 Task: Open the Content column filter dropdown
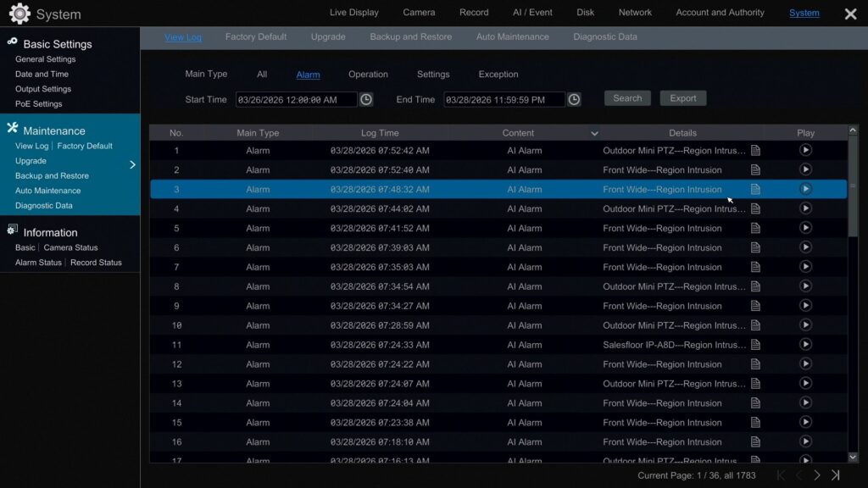[x=594, y=133]
